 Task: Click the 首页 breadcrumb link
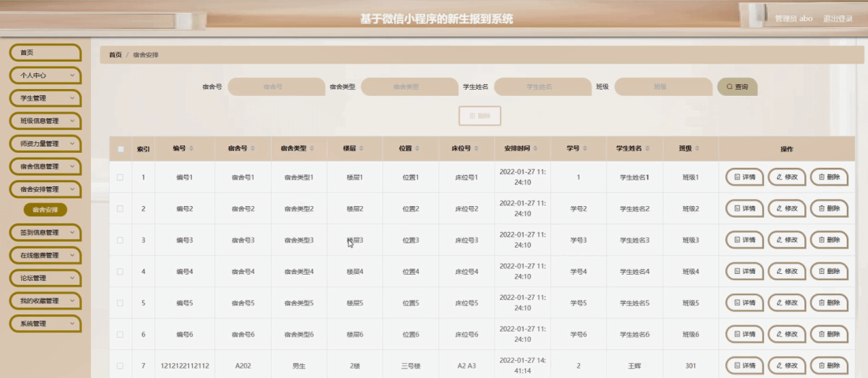[116, 55]
